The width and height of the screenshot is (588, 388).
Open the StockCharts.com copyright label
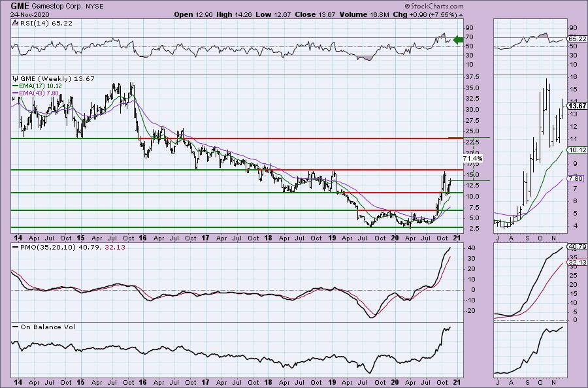coord(434,6)
